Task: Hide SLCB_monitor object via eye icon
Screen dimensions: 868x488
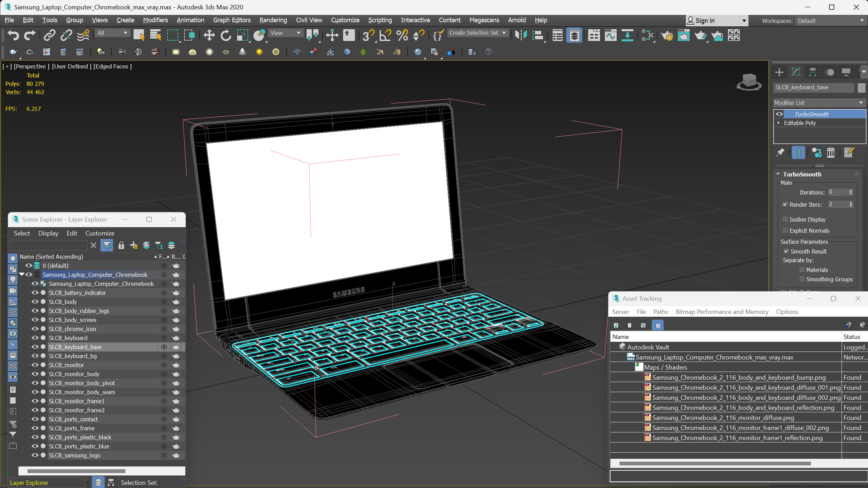Action: pos(35,365)
